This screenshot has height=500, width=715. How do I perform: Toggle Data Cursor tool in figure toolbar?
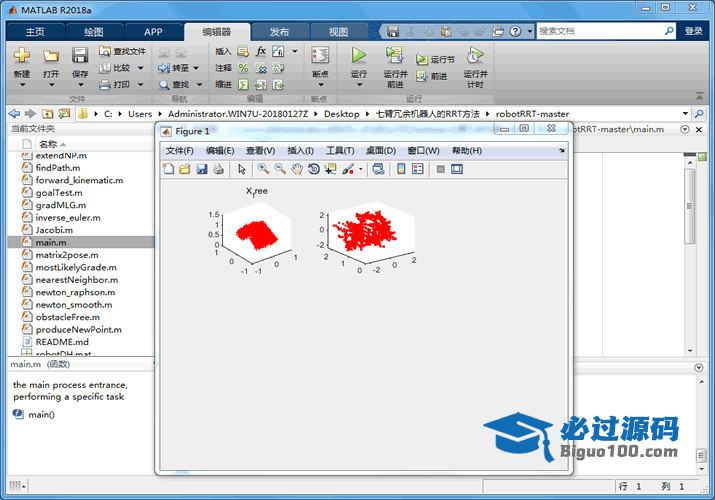pos(330,169)
